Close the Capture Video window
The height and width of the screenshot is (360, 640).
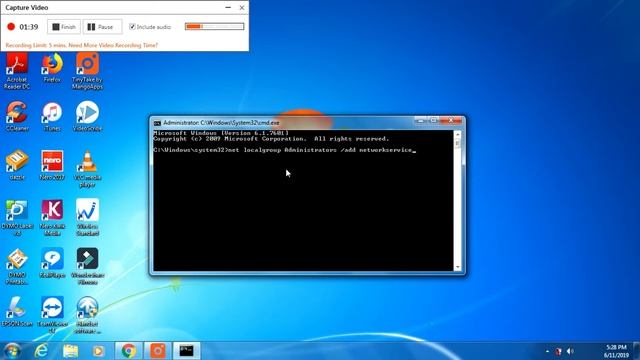(242, 7)
